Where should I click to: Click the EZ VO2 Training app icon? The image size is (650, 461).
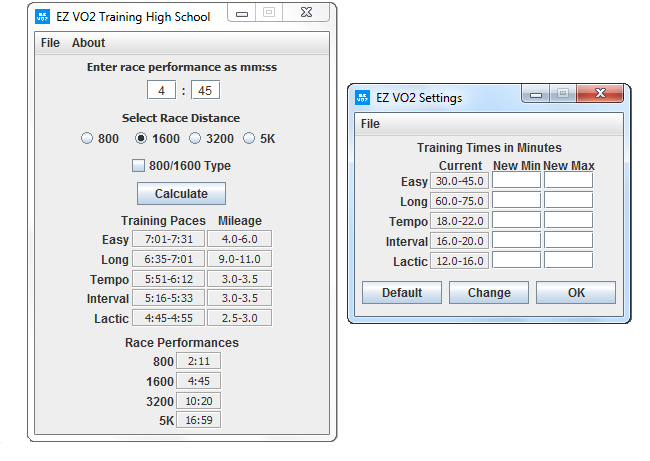point(42,16)
